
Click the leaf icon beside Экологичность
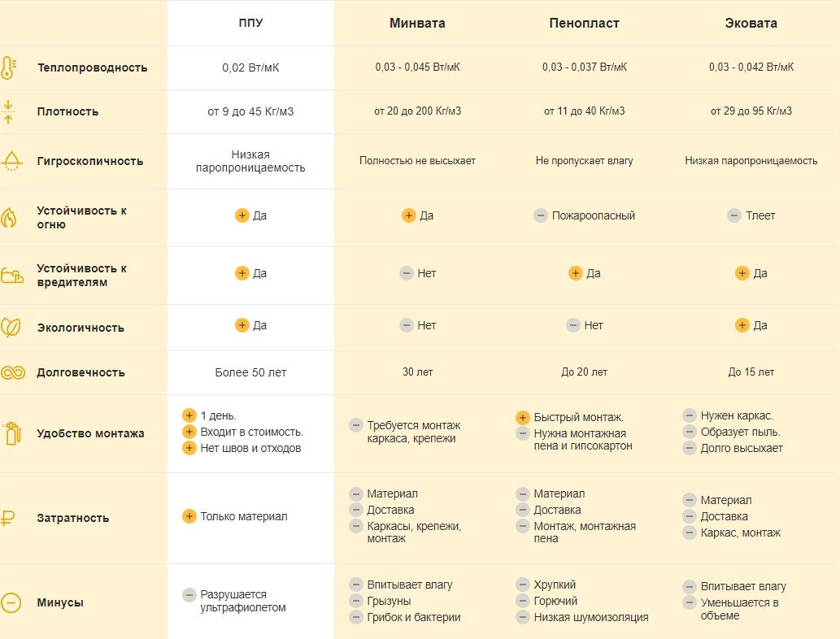11,328
